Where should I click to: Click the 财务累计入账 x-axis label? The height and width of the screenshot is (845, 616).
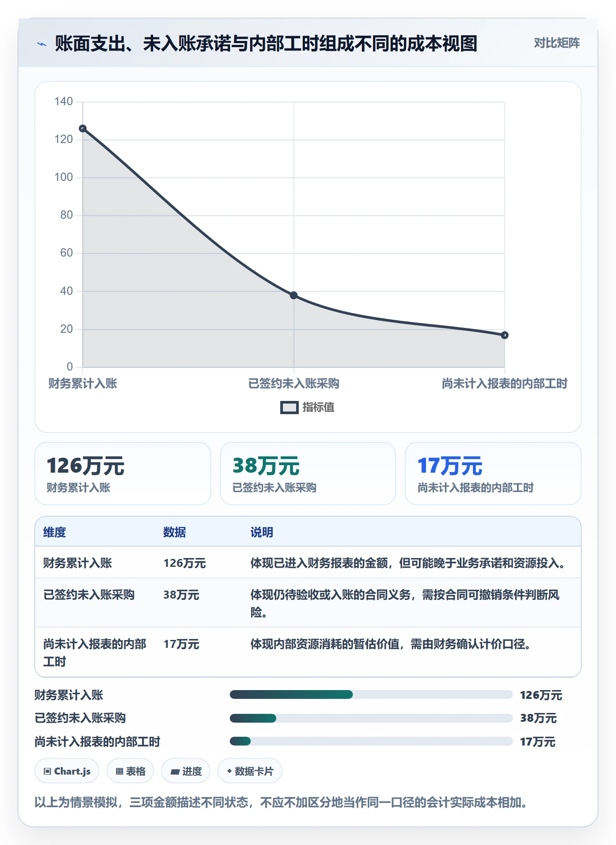[x=83, y=384]
